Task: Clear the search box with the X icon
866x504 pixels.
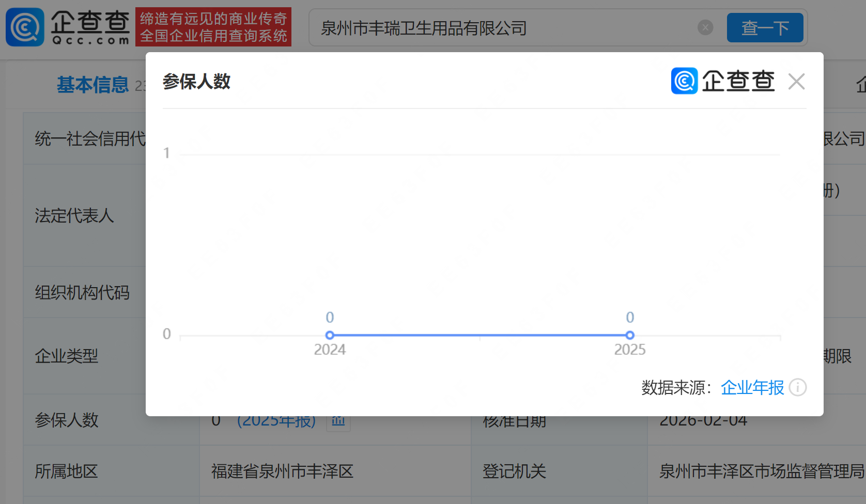Action: [705, 27]
